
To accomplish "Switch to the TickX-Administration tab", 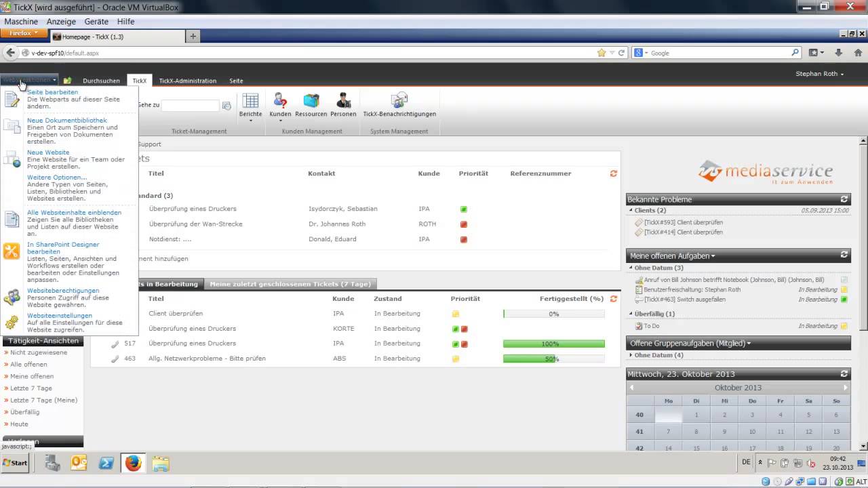I will click(x=188, y=81).
